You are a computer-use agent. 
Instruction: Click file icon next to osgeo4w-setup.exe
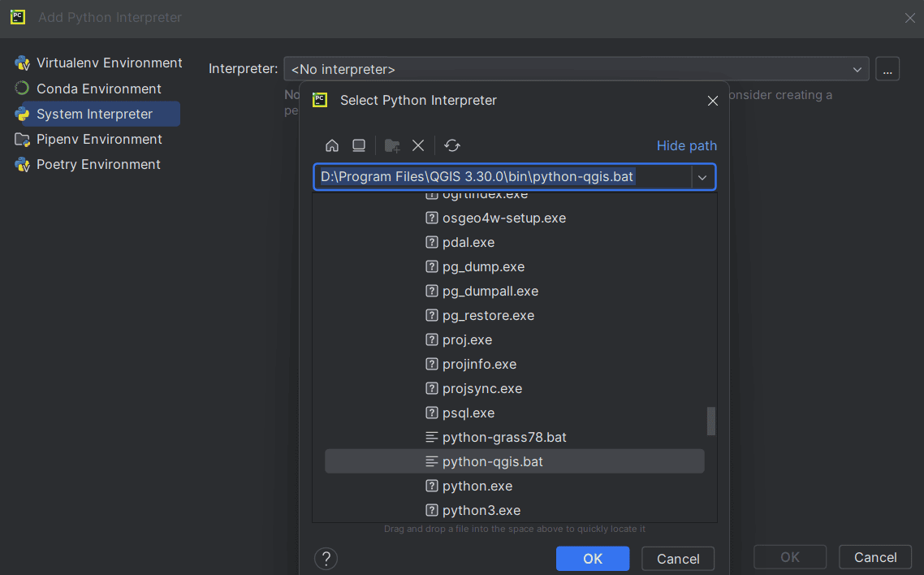pos(431,218)
